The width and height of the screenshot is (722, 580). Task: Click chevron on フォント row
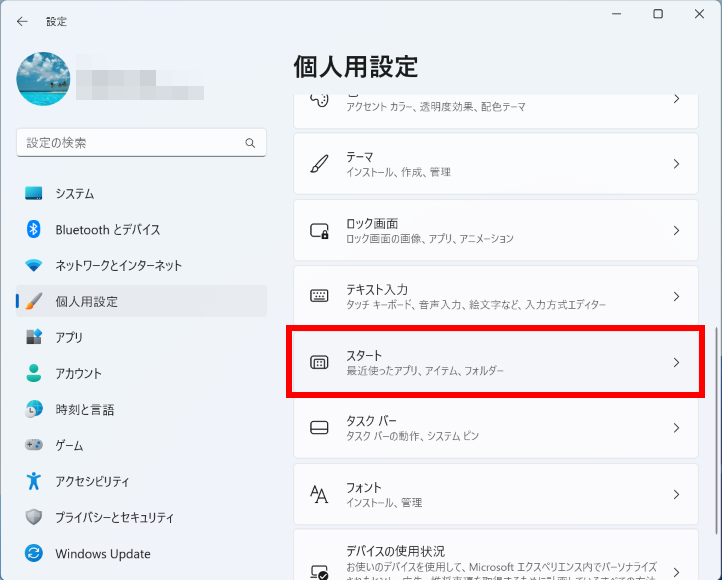(x=676, y=494)
